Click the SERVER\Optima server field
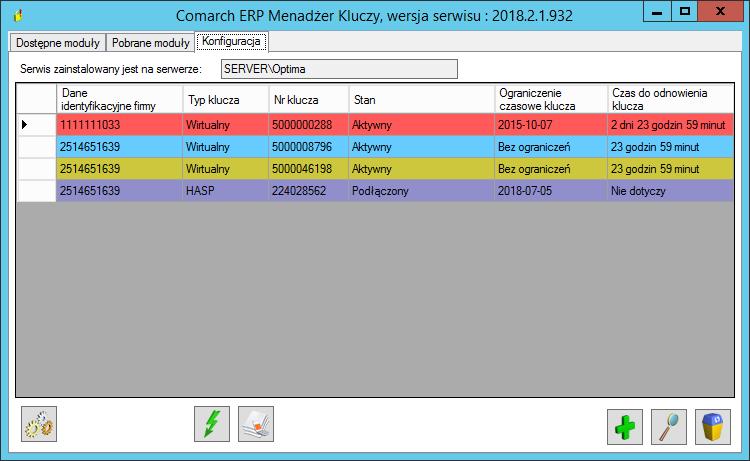Image resolution: width=750 pixels, height=461 pixels. coord(339,69)
